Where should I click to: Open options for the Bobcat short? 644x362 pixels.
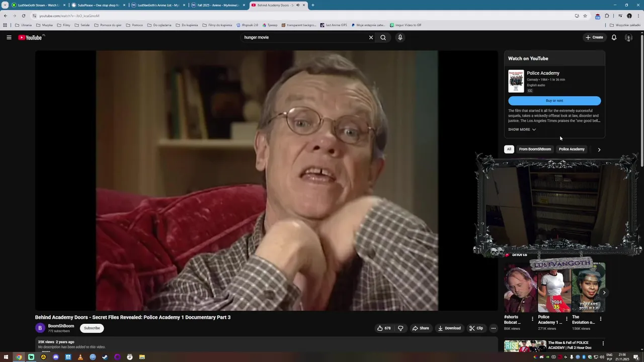(532, 319)
